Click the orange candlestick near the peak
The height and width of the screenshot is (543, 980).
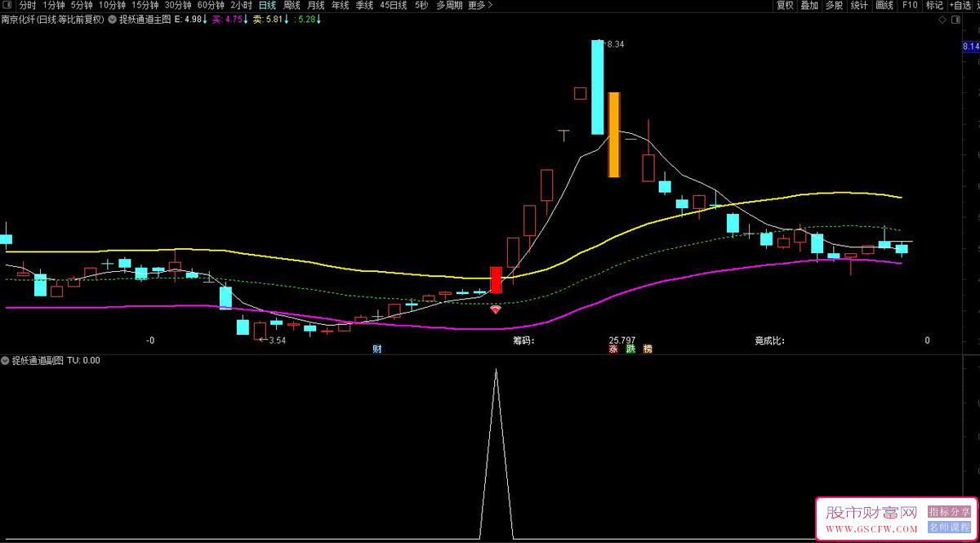[x=614, y=135]
